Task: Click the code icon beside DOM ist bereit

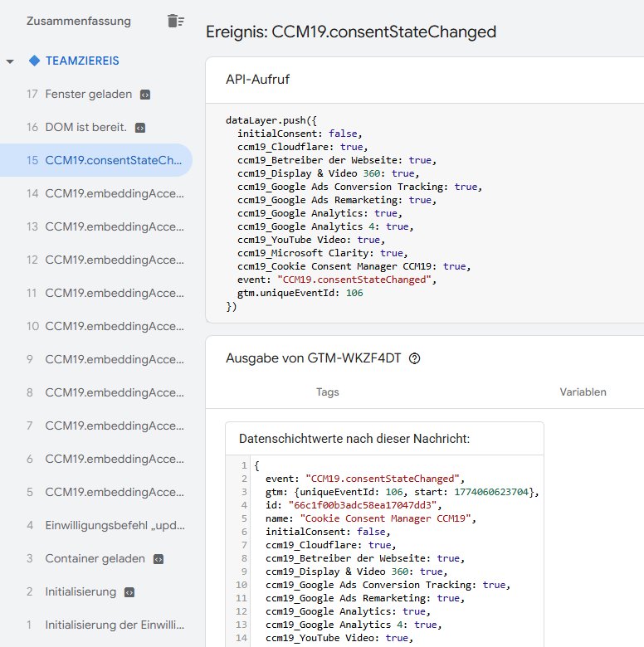Action: 140,128
